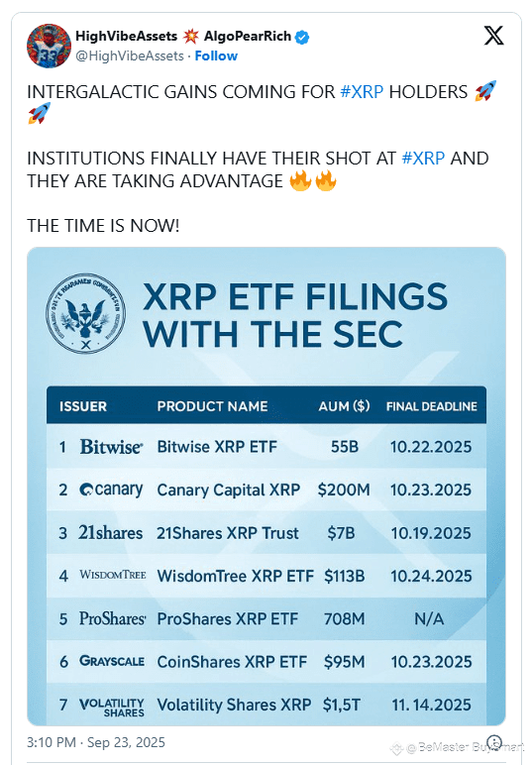
Task: Open the @HighVibeAssets handle
Action: pos(130,56)
